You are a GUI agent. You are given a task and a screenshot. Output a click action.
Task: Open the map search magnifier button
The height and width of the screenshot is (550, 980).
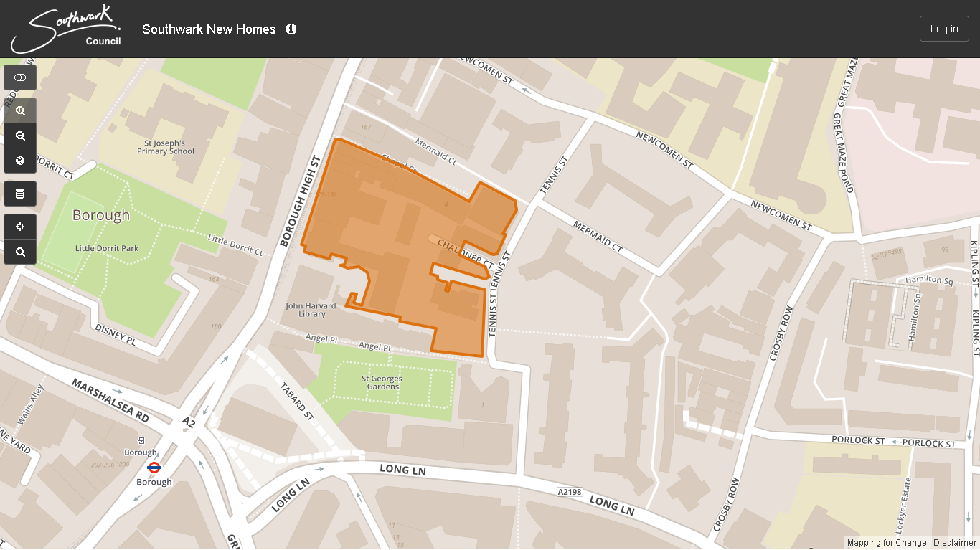20,252
